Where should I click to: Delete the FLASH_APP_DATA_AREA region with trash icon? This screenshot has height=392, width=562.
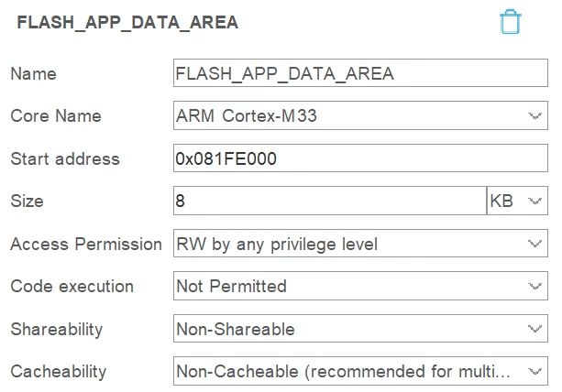510,22
